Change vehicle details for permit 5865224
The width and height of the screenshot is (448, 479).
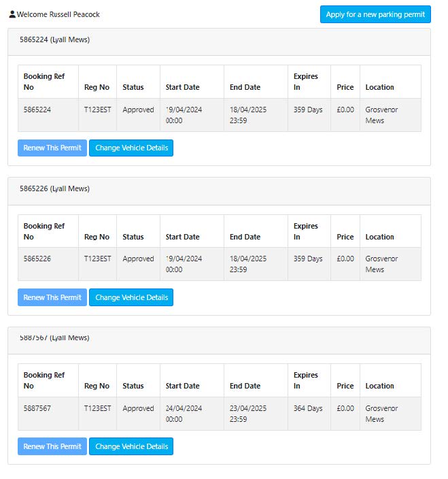131,148
